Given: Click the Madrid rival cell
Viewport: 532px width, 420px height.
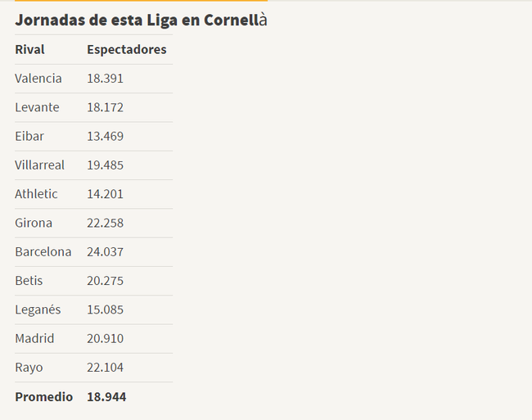Looking at the screenshot, I should pyautogui.click(x=34, y=339).
